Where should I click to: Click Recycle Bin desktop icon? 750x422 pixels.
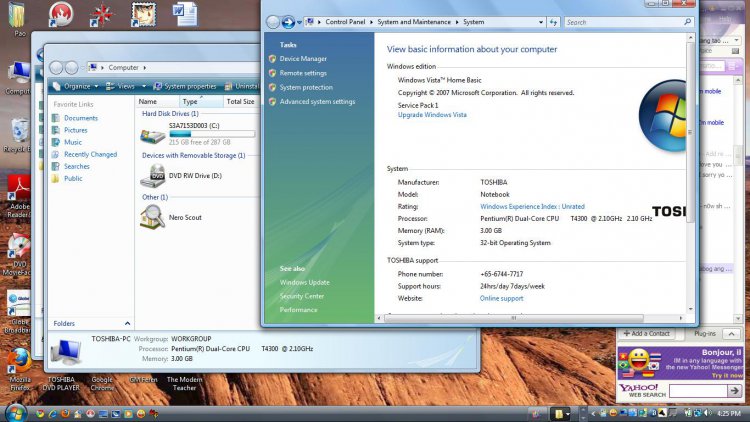[x=18, y=135]
